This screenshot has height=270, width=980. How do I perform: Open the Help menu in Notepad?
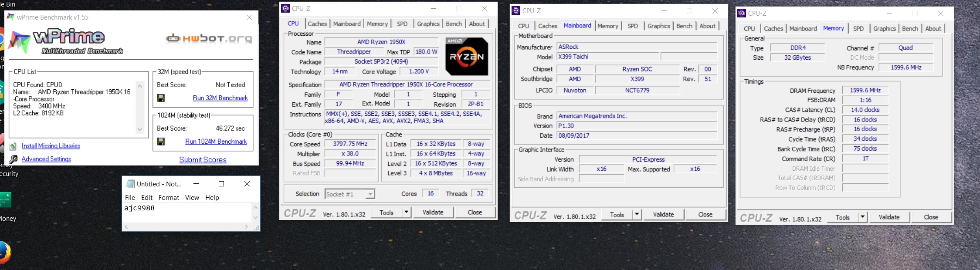pos(212,198)
